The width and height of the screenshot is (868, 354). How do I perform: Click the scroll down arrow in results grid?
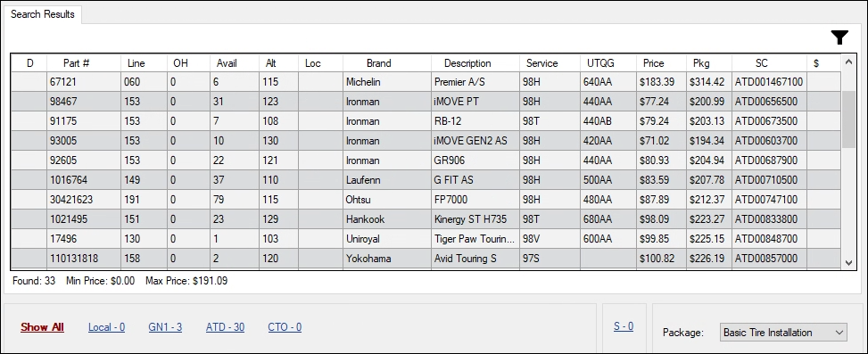tap(848, 263)
